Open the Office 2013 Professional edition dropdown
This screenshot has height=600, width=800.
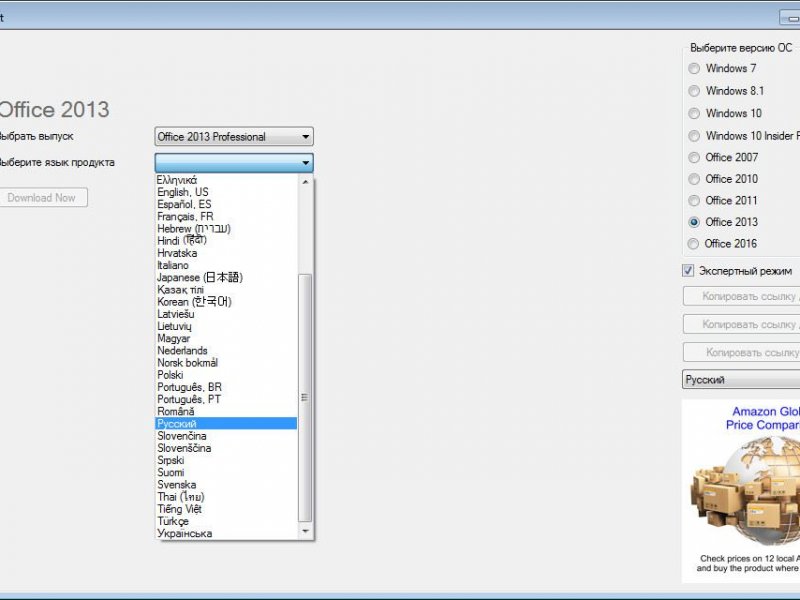click(234, 137)
